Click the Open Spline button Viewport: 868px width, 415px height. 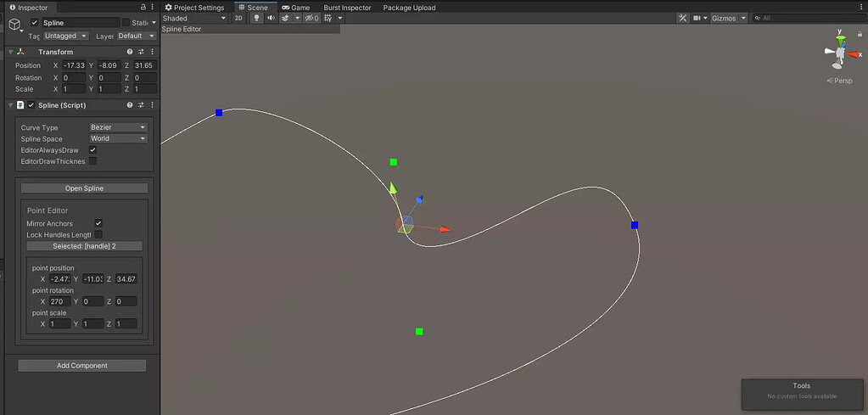[84, 188]
